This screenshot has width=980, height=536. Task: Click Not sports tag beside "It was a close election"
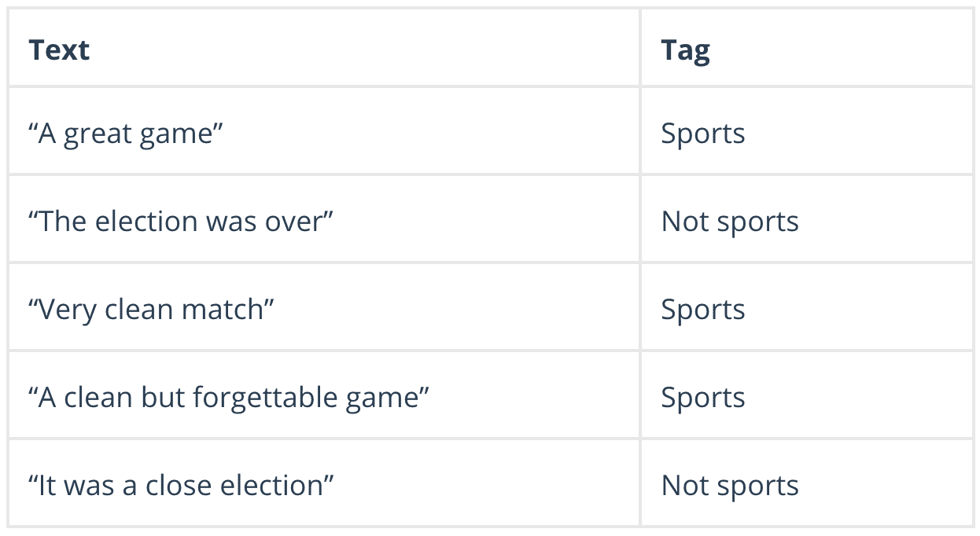pos(730,486)
